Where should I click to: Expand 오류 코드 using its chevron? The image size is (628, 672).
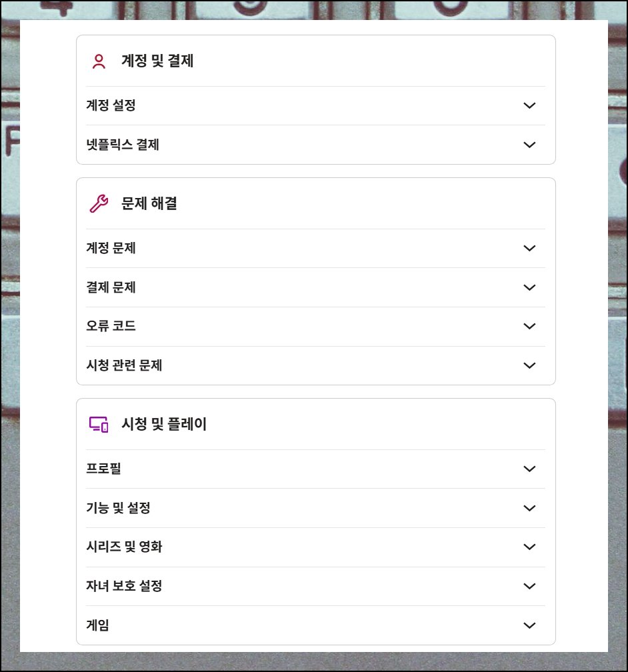pyautogui.click(x=529, y=326)
